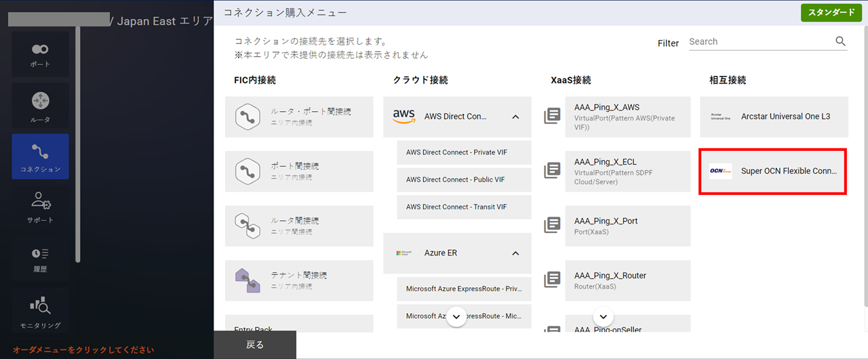The width and height of the screenshot is (868, 359).
Task: Open the Support sidebar menu
Action: (x=40, y=207)
